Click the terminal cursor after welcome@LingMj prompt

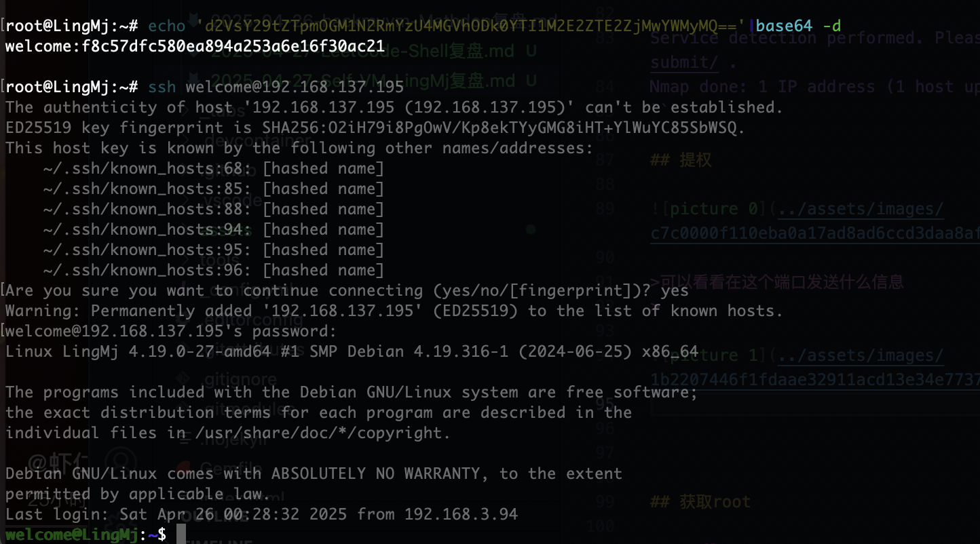[x=181, y=534]
